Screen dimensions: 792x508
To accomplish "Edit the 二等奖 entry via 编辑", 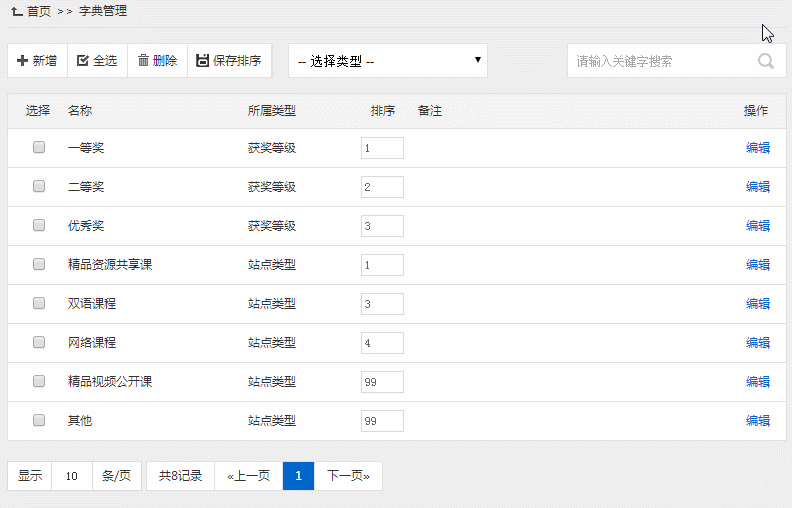I will (x=758, y=187).
